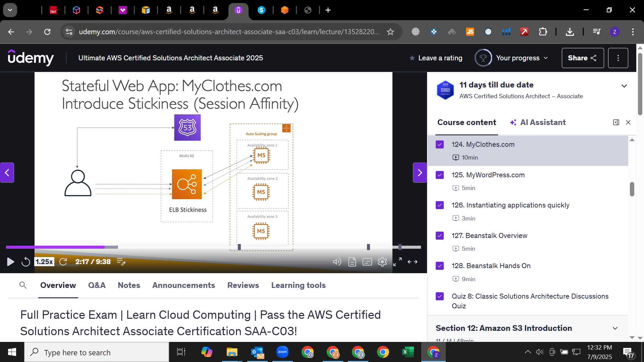Open playback speed 1.25x menu
This screenshot has height=362, width=644.
tap(44, 262)
